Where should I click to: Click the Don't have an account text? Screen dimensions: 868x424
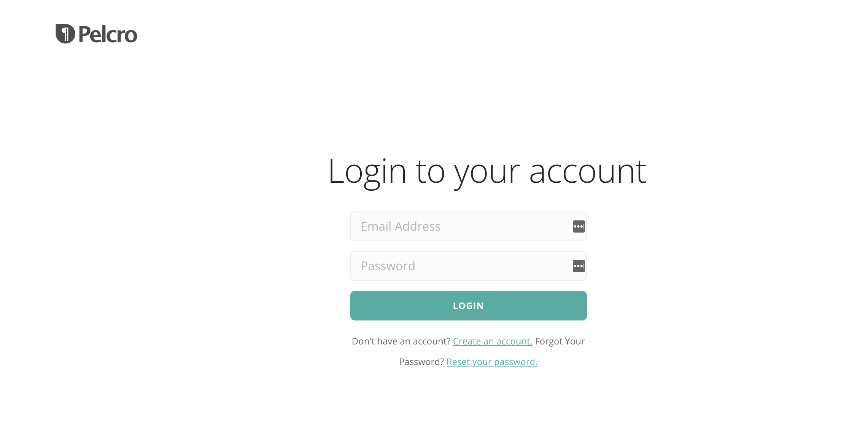[401, 341]
